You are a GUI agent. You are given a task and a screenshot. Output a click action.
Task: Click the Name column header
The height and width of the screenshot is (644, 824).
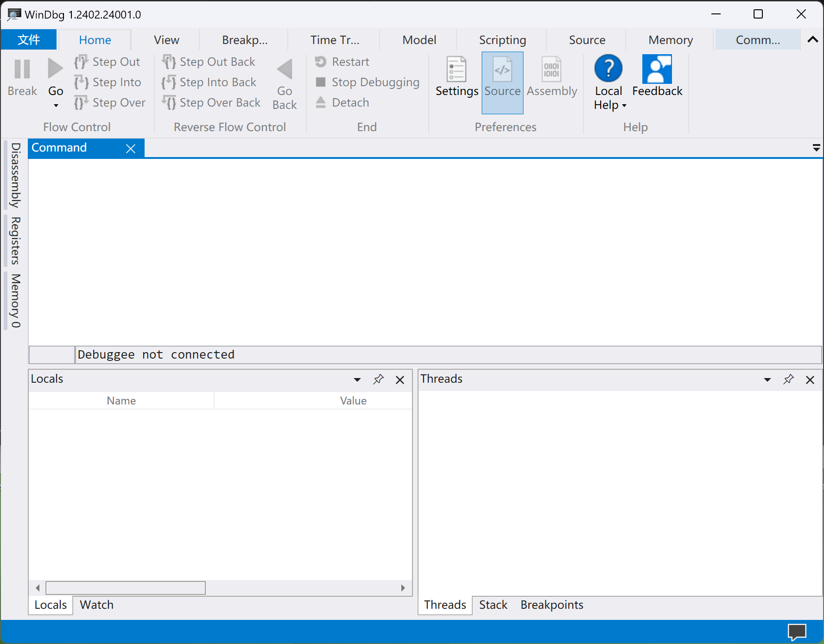121,401
